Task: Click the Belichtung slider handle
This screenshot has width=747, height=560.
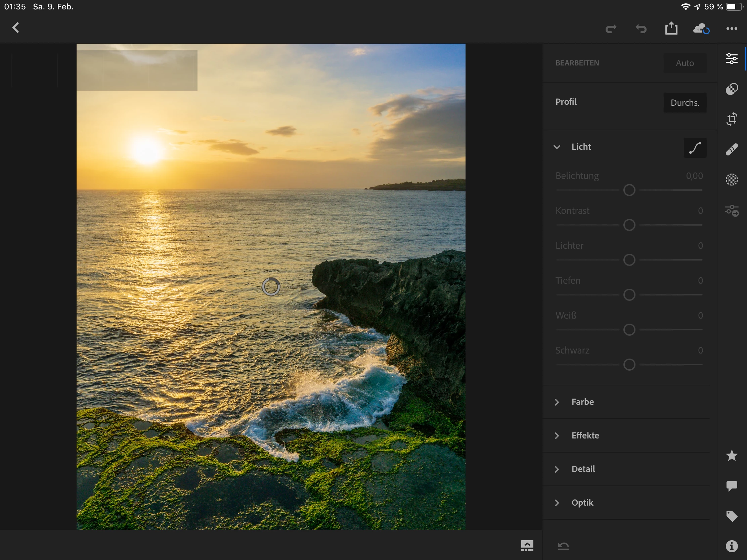Action: coord(629,190)
